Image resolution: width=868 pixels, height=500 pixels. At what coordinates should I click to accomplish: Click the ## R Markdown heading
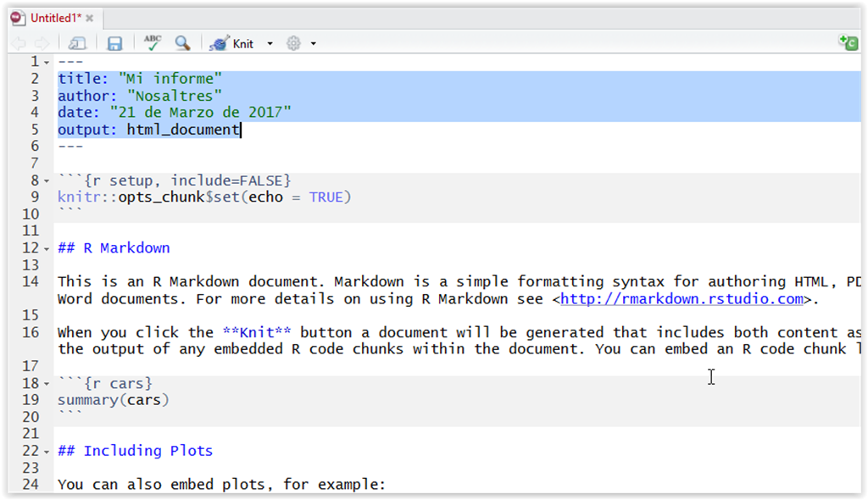pyautogui.click(x=114, y=248)
